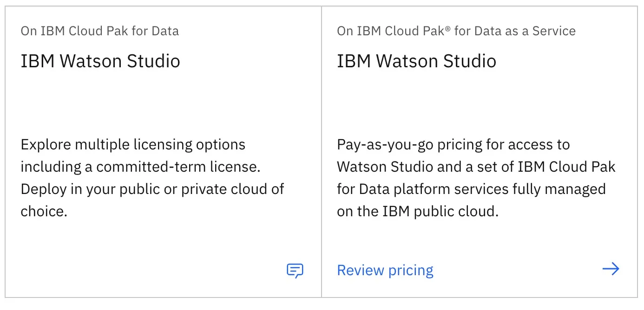Click the registered trademark symbol after Cloud Pak
The image size is (644, 310).
coord(447,29)
